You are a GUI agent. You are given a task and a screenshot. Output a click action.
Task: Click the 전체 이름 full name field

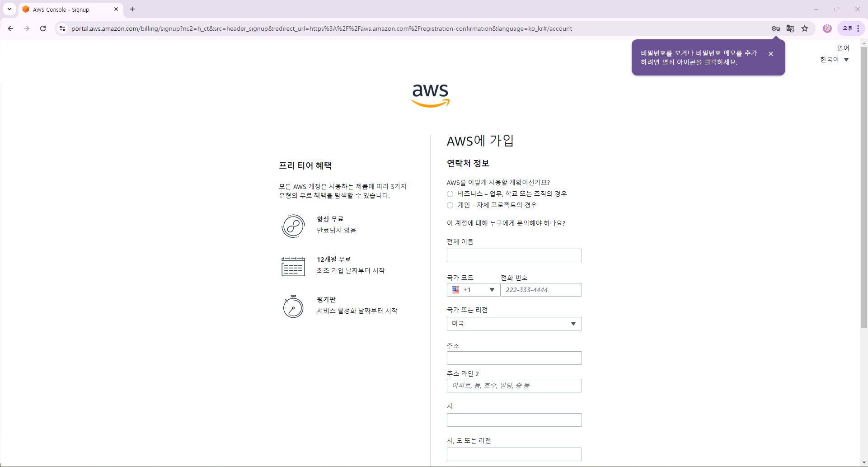(514, 255)
